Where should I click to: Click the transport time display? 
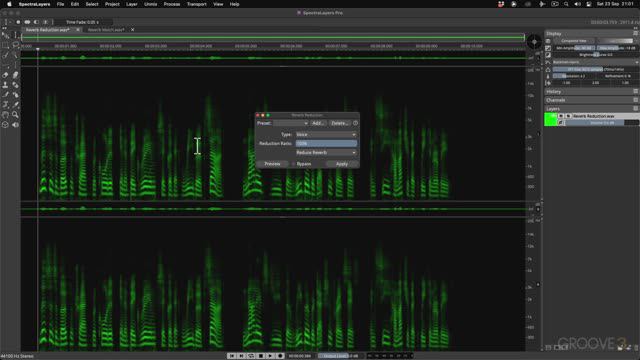pos(300,356)
